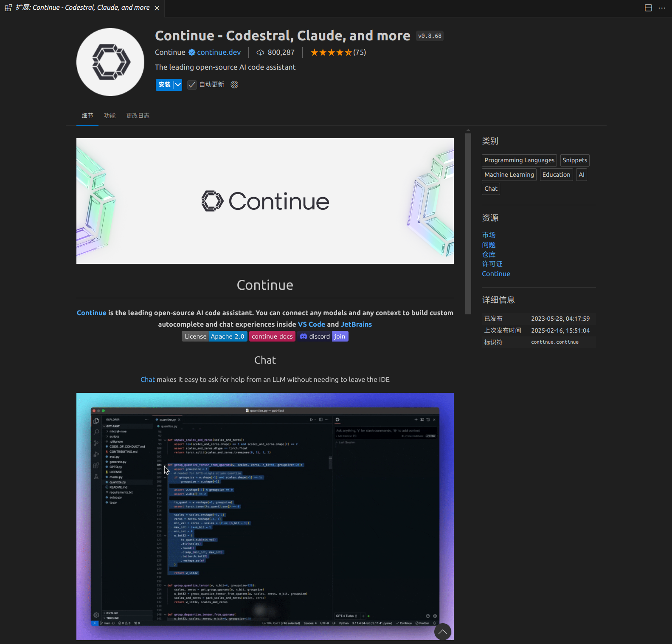Select the extension editor tab title

click(82, 8)
